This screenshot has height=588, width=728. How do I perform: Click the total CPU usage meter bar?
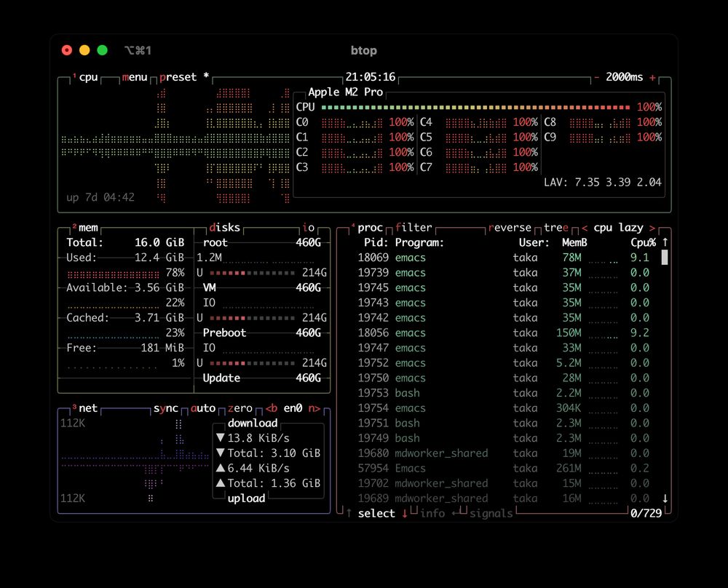coord(475,107)
